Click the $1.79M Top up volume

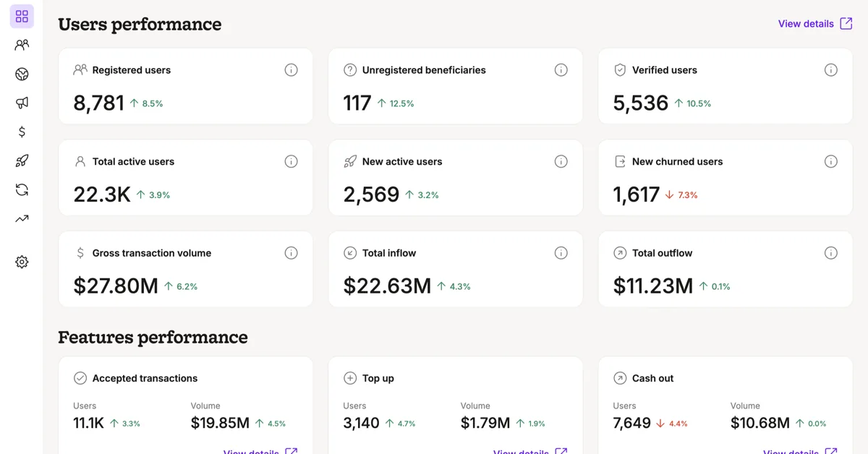pos(485,423)
